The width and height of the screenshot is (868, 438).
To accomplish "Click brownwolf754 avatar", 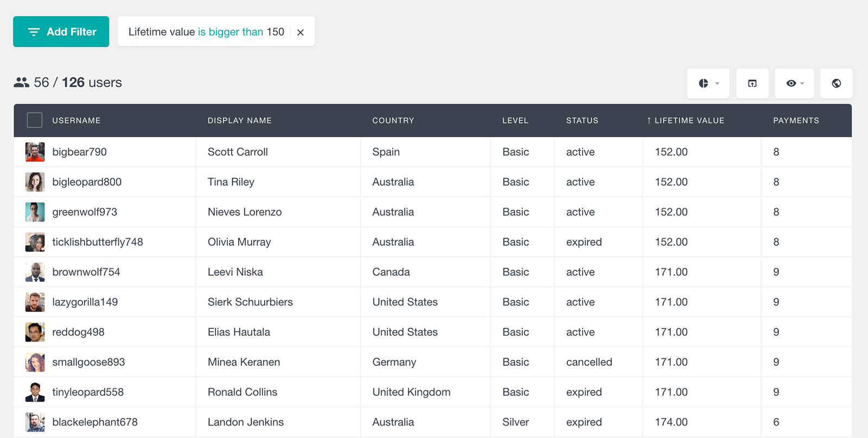I will [x=35, y=272].
